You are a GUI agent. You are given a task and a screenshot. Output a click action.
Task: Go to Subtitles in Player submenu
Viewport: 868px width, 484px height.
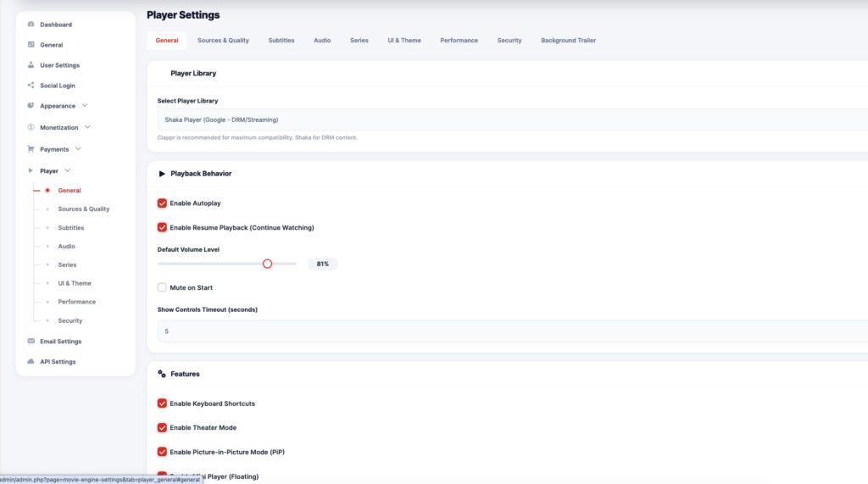(71, 228)
